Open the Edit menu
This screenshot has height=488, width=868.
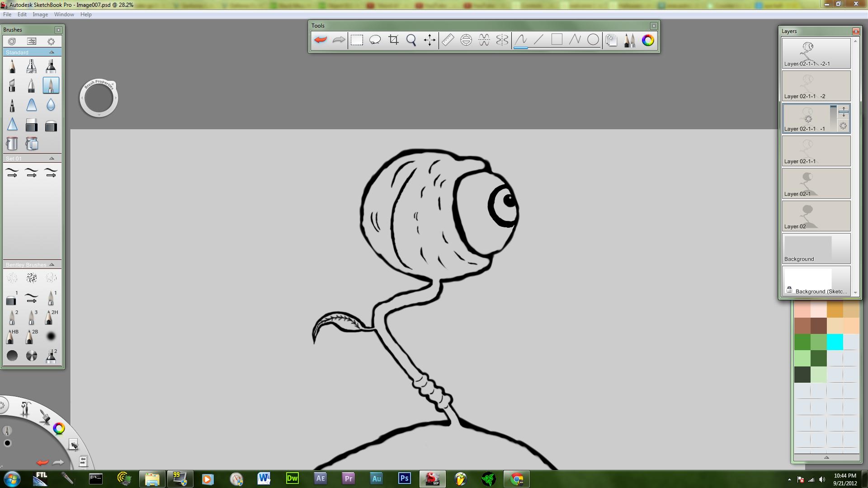[x=22, y=14]
